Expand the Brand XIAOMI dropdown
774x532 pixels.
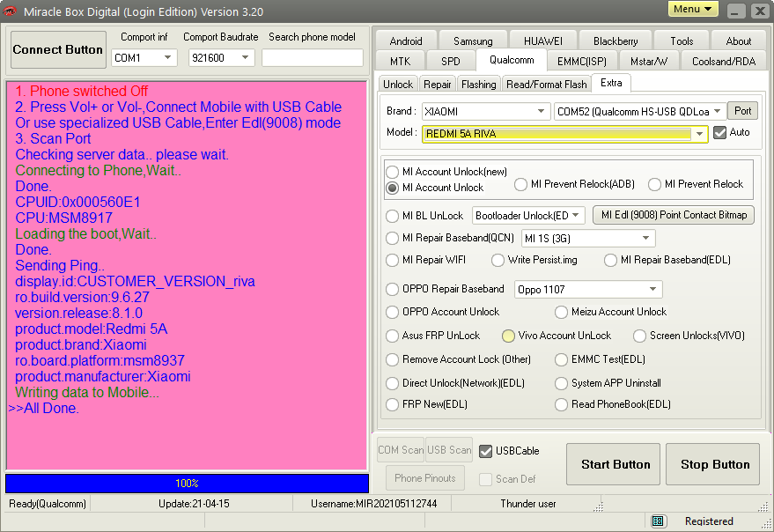point(542,111)
